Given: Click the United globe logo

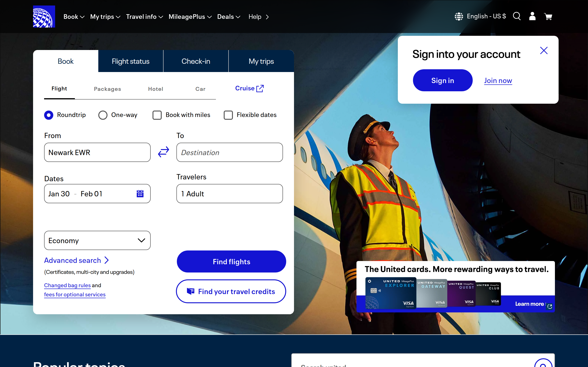Looking at the screenshot, I should [44, 17].
